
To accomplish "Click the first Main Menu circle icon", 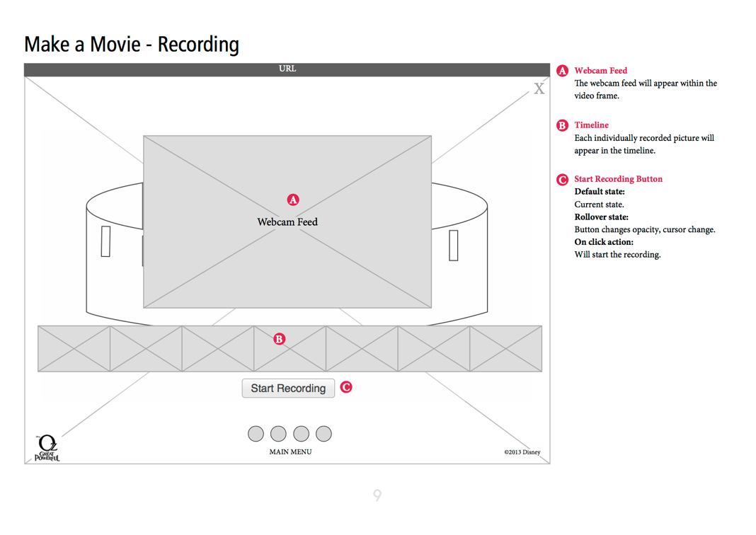I will 256,434.
